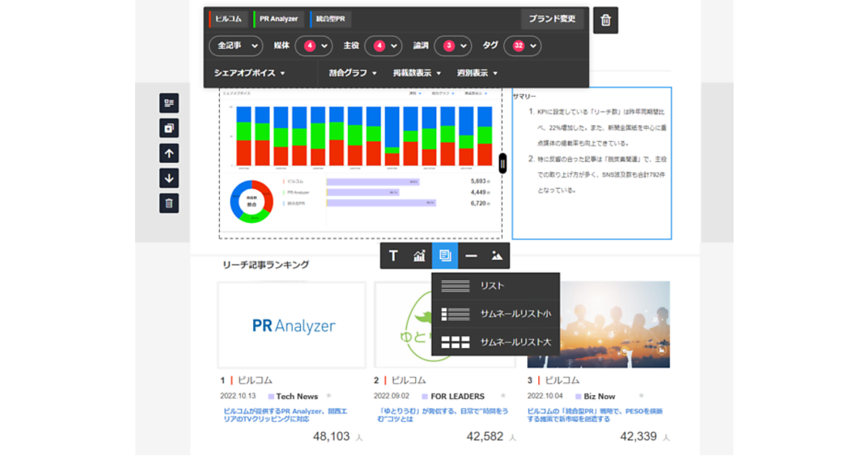868x456 pixels.
Task: Open the シェアオブボイス dropdown
Action: [x=250, y=73]
